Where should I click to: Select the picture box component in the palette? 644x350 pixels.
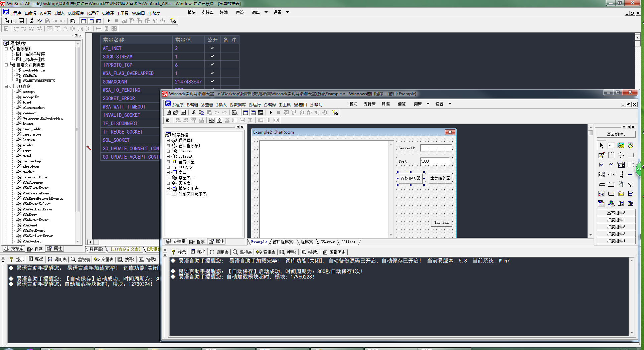point(621,145)
